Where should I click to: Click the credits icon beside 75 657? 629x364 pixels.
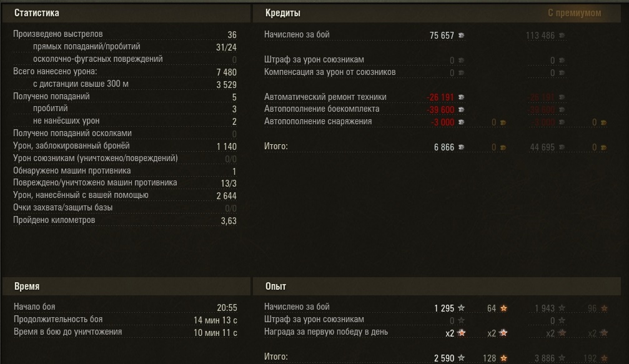(x=462, y=36)
